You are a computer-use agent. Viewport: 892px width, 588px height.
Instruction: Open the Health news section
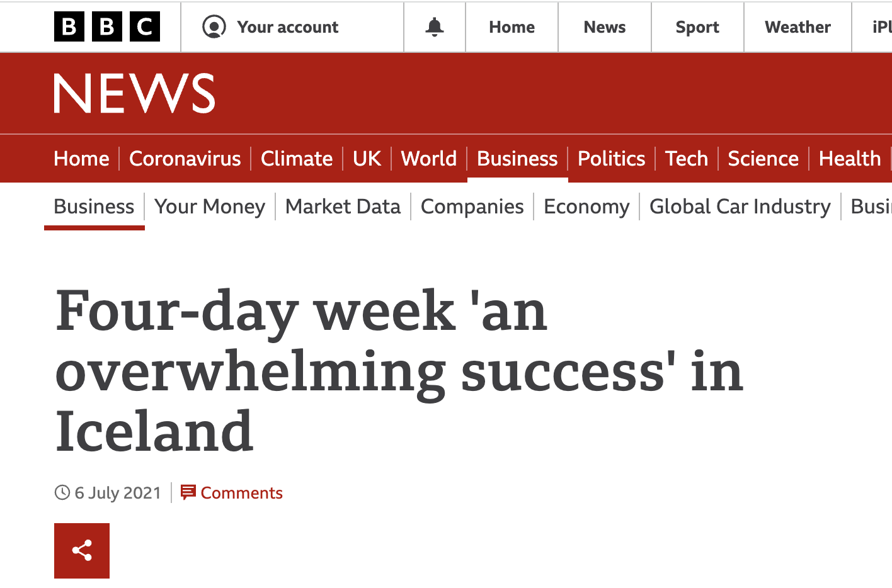click(x=850, y=159)
